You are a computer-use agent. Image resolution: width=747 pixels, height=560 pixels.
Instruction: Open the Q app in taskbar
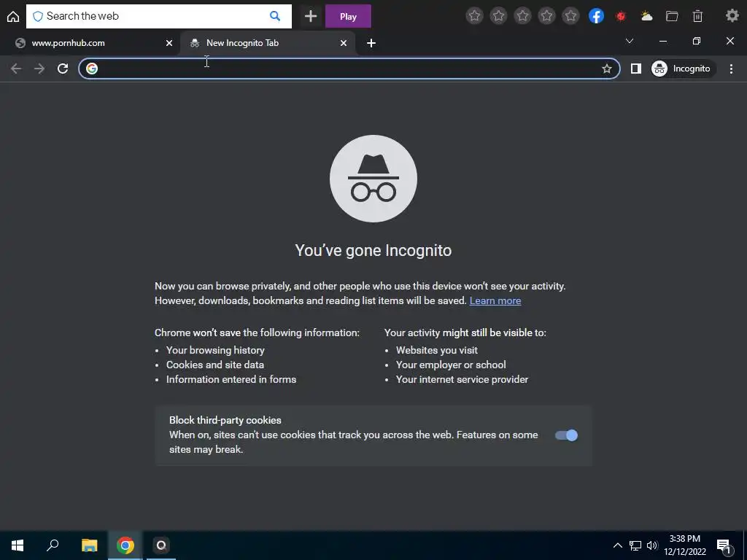(161, 545)
